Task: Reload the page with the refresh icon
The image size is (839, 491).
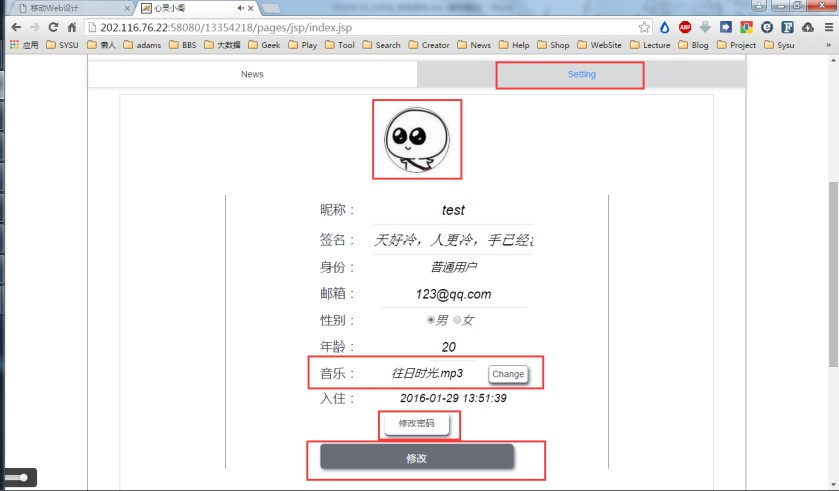Action: [53, 27]
